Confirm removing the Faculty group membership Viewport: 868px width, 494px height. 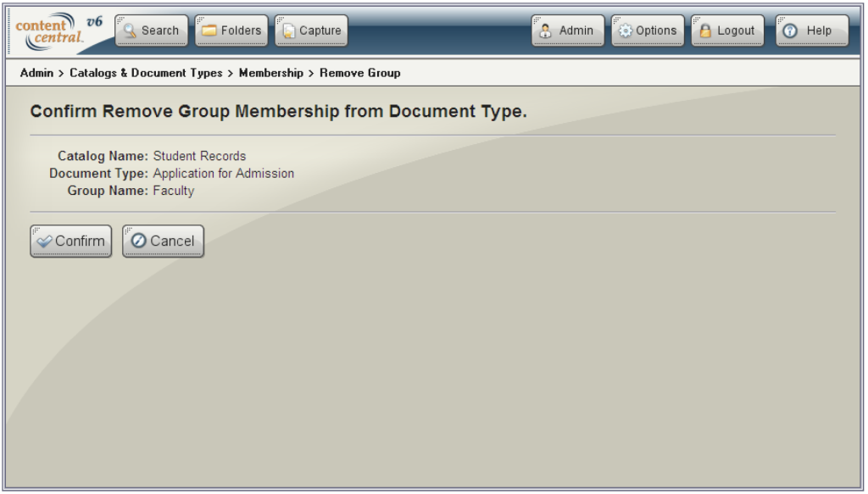coord(70,241)
